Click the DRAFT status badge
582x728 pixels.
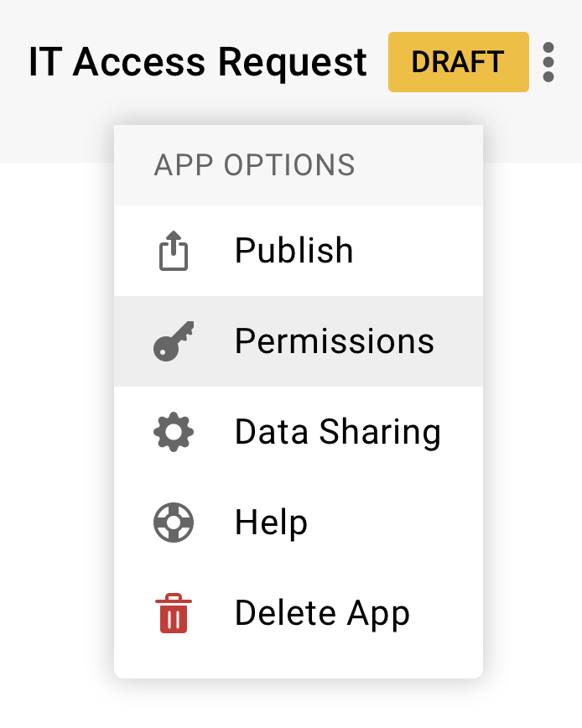(458, 61)
